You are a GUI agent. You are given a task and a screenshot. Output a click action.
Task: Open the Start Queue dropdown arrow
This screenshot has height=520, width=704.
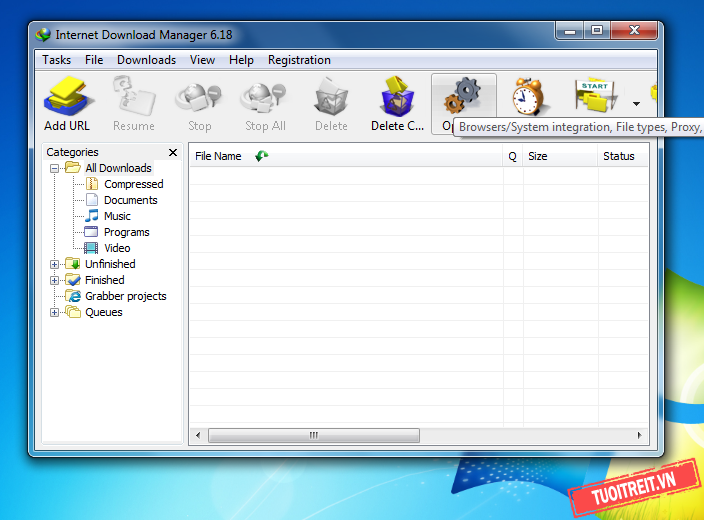pyautogui.click(x=636, y=103)
